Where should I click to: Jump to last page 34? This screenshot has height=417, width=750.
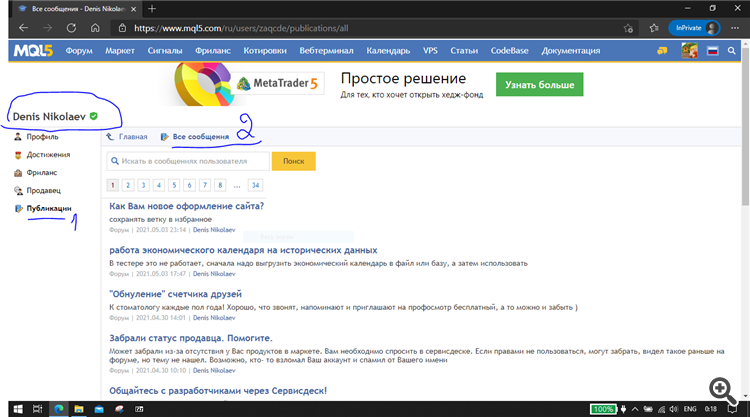[255, 185]
